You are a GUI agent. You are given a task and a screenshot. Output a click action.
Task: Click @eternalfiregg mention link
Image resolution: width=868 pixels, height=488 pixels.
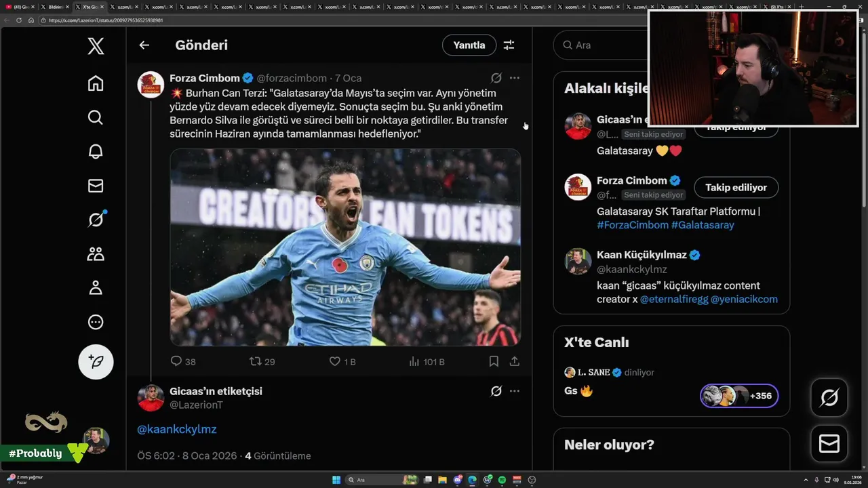(674, 299)
